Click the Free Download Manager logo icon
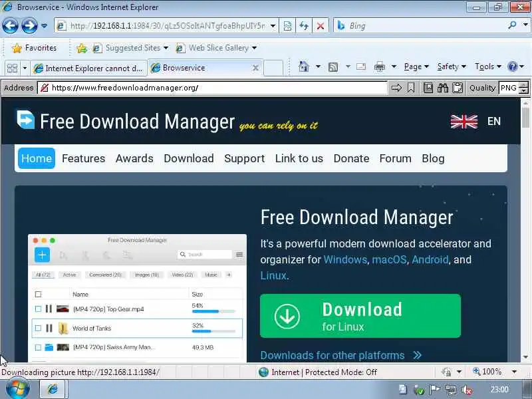 click(x=25, y=120)
